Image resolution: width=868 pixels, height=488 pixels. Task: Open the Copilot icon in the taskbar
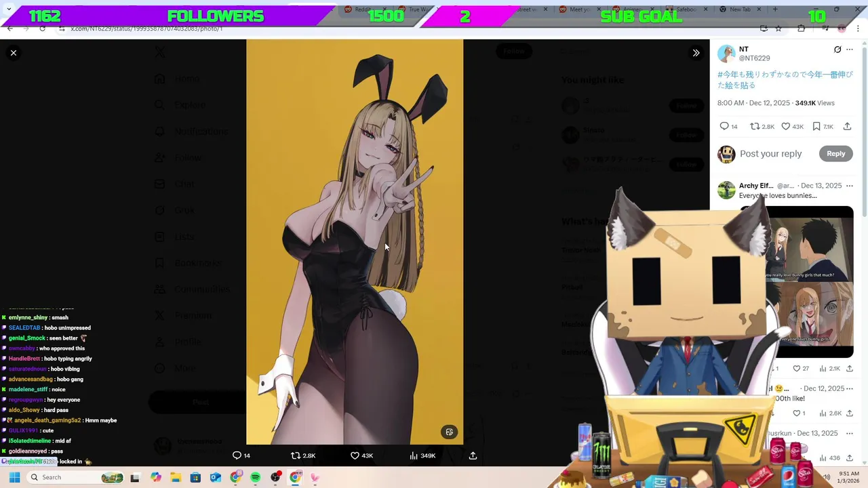pyautogui.click(x=156, y=477)
